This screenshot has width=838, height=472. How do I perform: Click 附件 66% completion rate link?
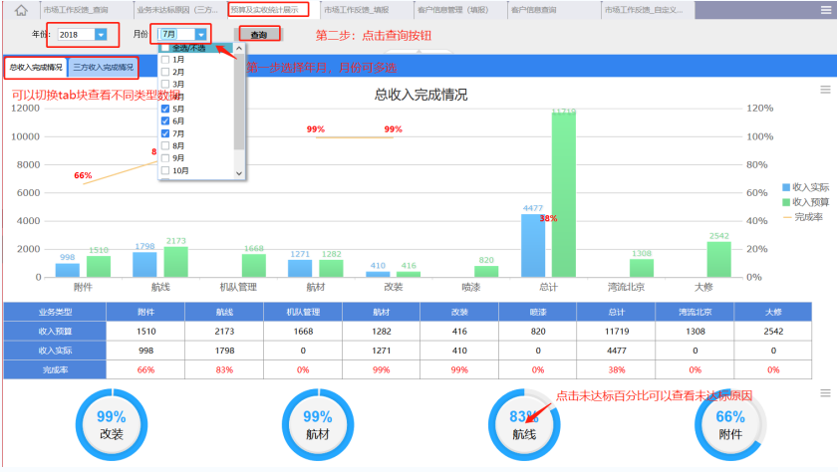pos(145,370)
